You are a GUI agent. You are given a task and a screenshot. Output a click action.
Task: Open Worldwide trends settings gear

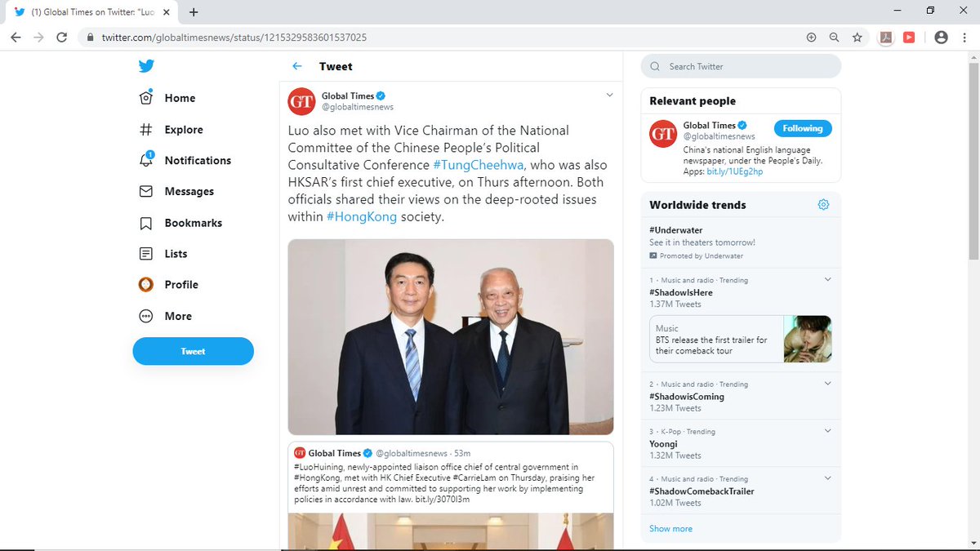[823, 205]
